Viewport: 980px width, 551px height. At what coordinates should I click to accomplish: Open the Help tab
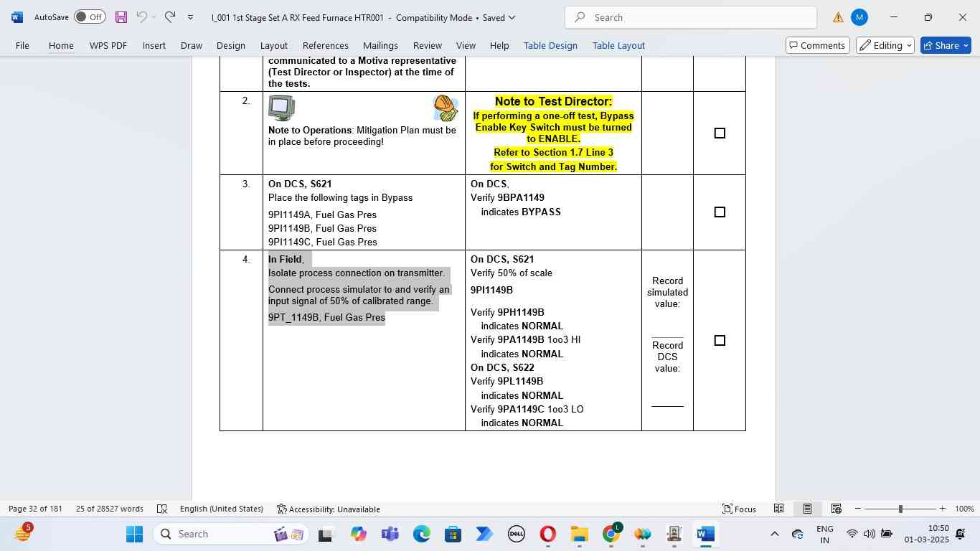[499, 45]
